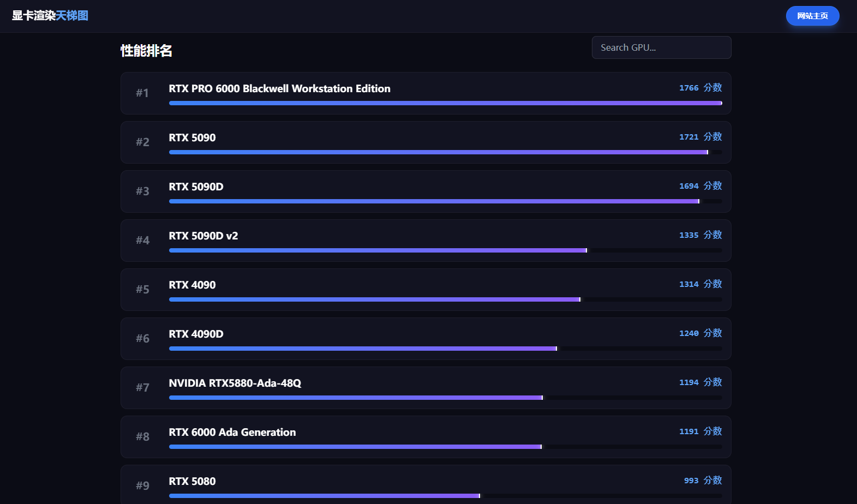This screenshot has width=857, height=504.
Task: Click the 1335 分数 score label
Action: (x=700, y=235)
